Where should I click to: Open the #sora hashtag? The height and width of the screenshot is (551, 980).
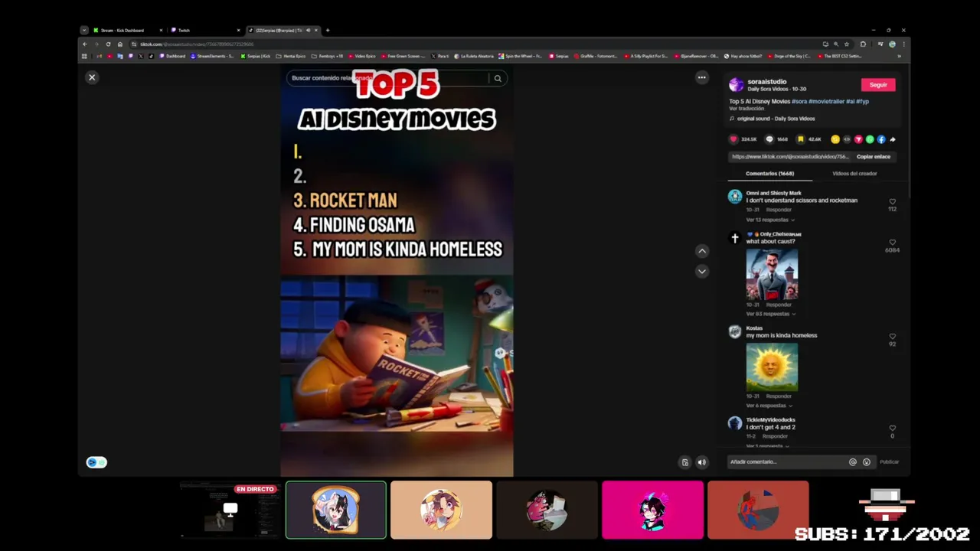799,101
